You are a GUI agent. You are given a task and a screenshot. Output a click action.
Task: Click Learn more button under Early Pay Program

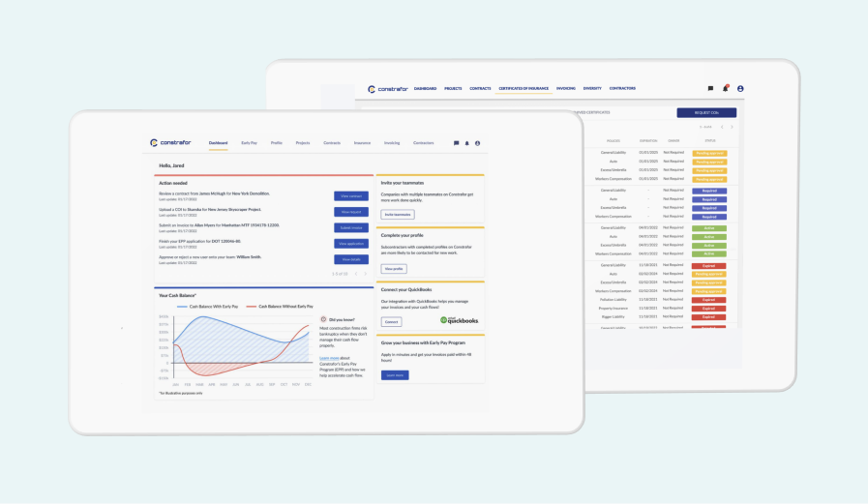coord(395,375)
